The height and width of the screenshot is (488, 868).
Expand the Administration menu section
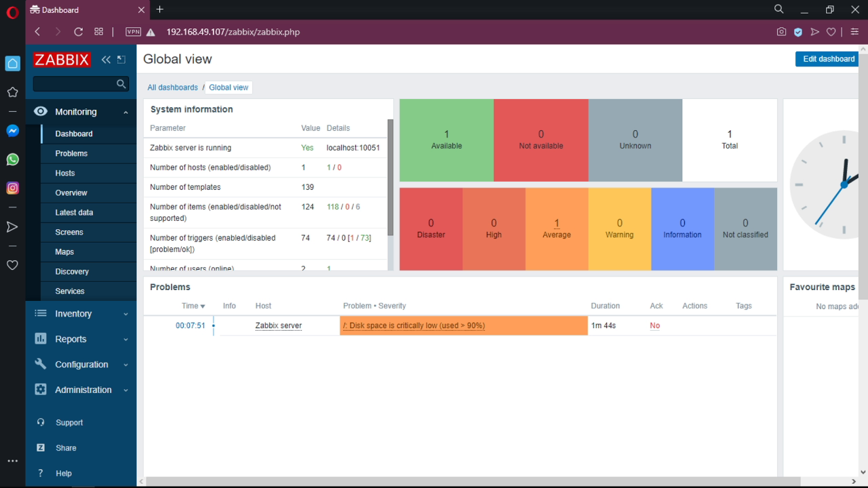pos(81,390)
